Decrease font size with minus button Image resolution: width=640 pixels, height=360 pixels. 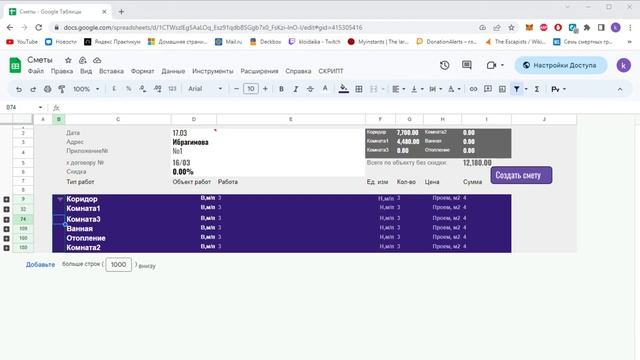point(236,89)
